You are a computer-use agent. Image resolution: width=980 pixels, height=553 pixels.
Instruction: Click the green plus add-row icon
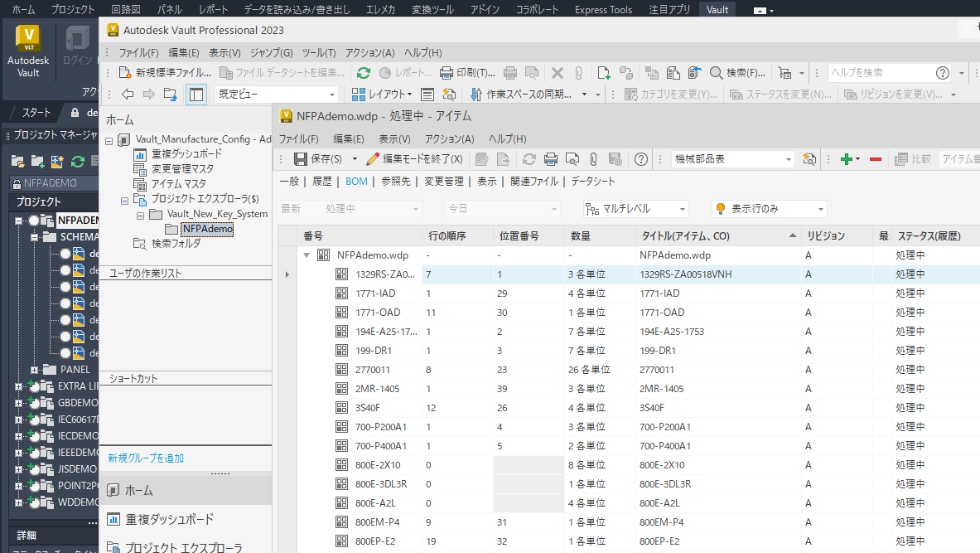point(847,159)
